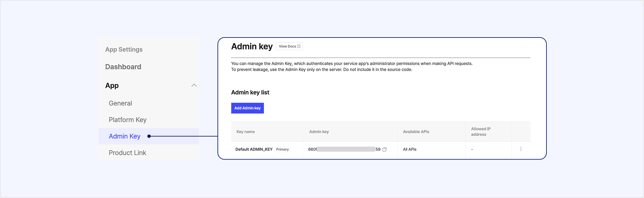Click the Key name column header
This screenshot has height=198, width=644.
tap(245, 132)
